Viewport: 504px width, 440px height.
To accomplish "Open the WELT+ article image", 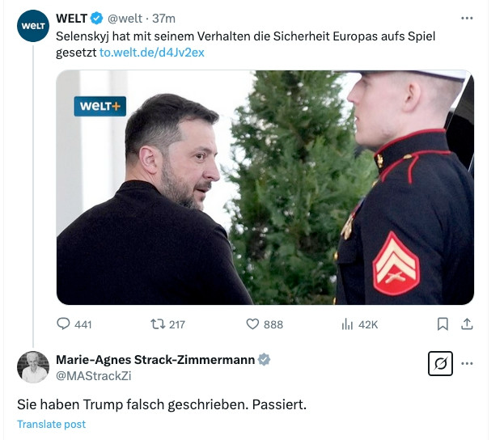I will coord(265,188).
